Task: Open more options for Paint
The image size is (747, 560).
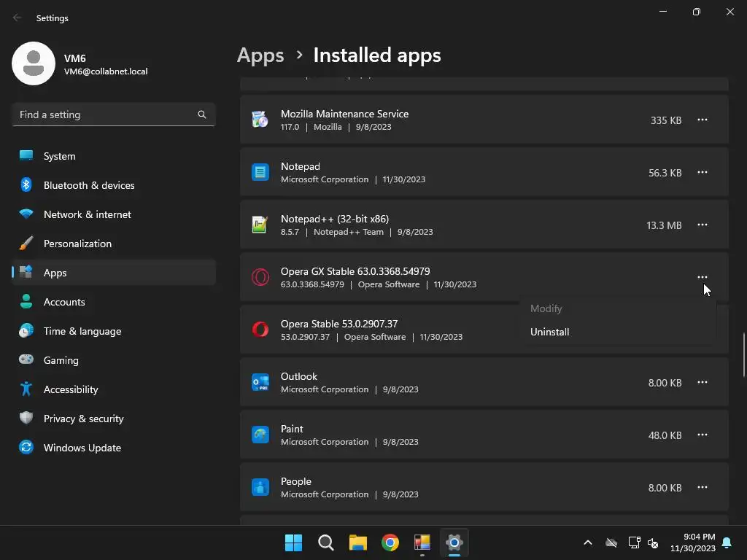Action: [x=703, y=435]
